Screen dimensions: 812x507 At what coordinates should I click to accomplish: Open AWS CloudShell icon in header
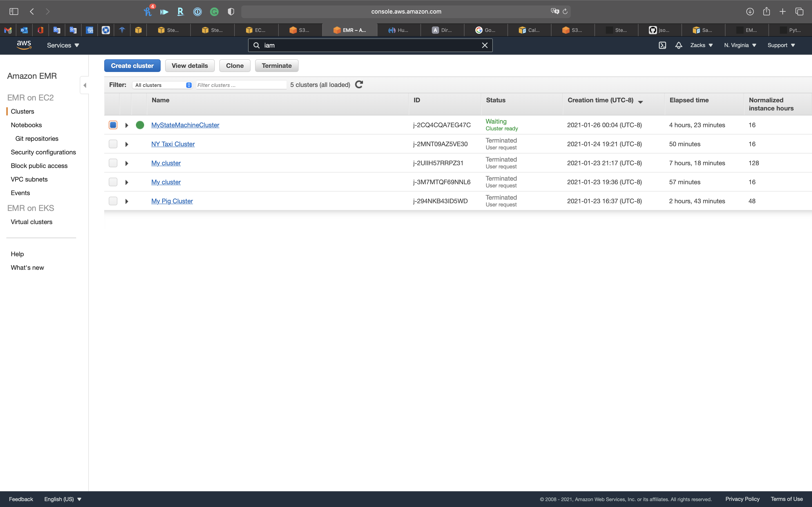click(662, 45)
